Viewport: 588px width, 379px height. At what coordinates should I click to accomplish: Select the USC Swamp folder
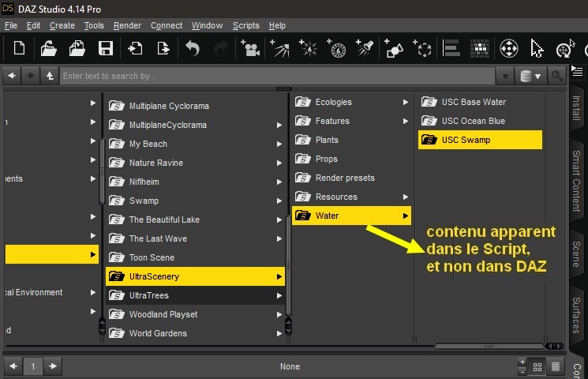(480, 140)
